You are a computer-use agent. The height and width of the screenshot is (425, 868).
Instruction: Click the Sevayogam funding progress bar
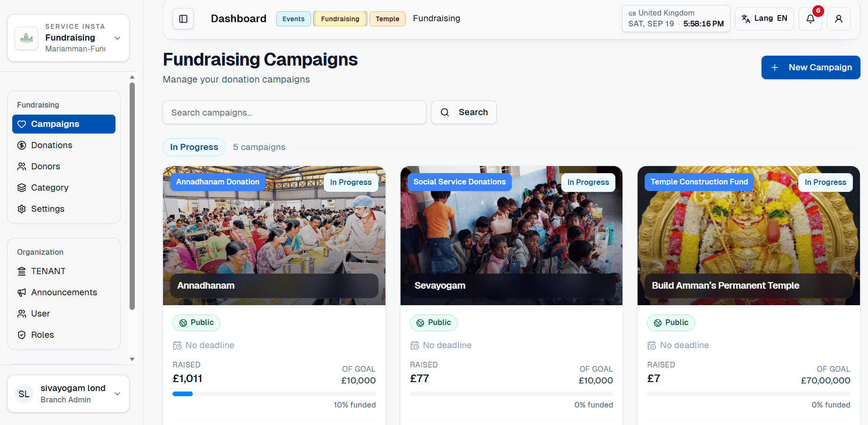(x=511, y=394)
